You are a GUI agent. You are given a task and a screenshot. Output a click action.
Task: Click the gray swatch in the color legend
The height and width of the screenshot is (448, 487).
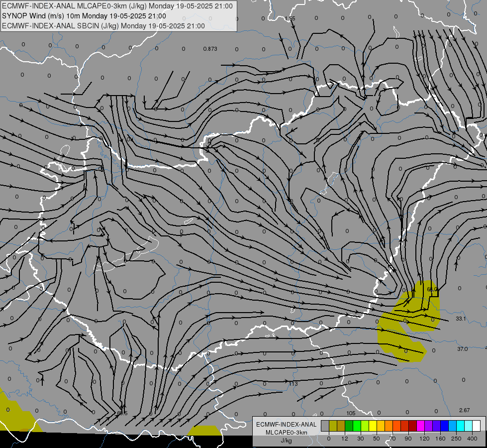[x=325, y=426]
